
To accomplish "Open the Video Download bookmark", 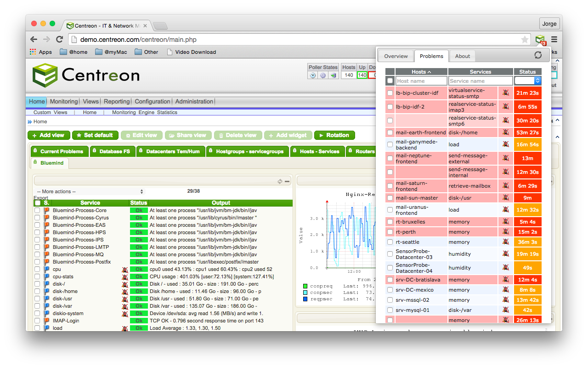I will pyautogui.click(x=191, y=52).
